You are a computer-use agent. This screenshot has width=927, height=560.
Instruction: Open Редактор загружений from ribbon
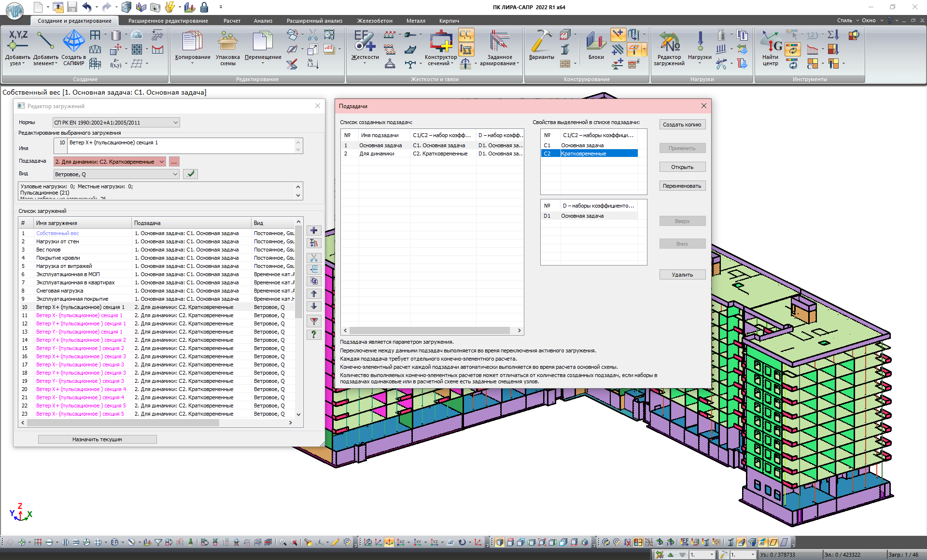coord(669,42)
